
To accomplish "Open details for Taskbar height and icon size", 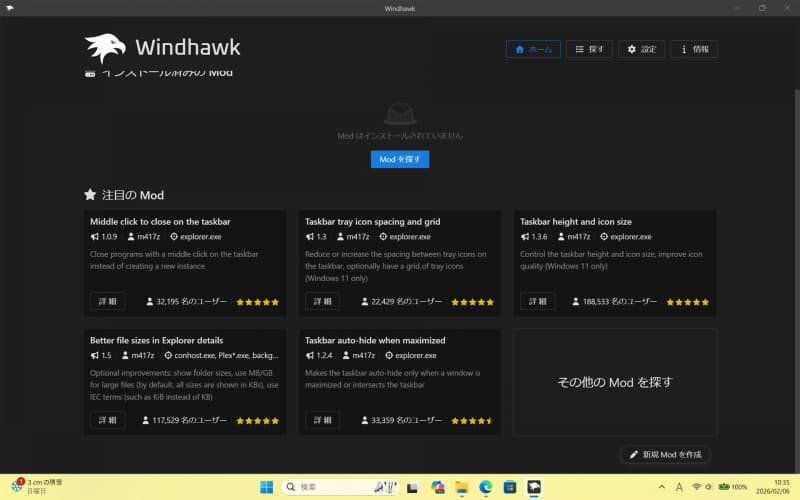I will pos(537,302).
